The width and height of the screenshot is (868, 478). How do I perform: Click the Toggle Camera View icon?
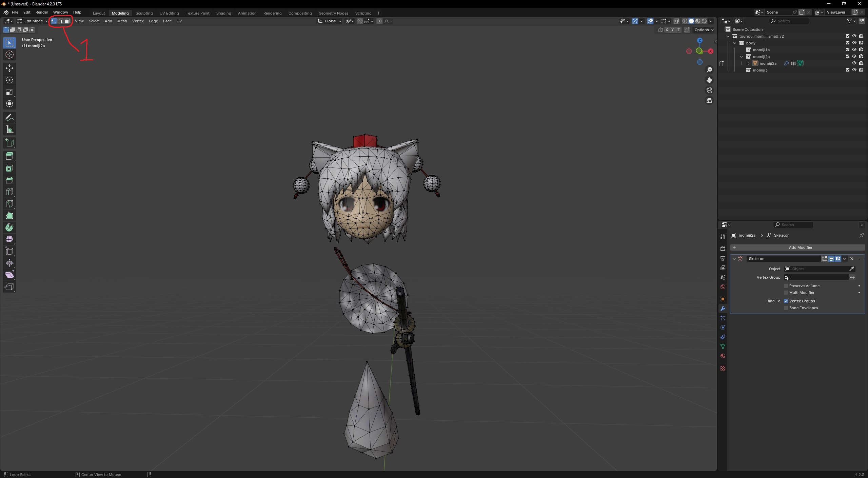[x=709, y=90]
